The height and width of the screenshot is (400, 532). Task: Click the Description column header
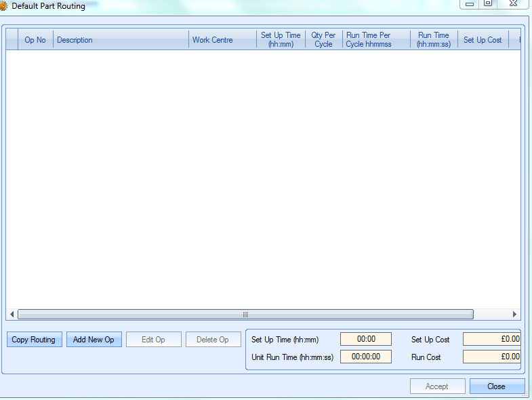point(121,40)
